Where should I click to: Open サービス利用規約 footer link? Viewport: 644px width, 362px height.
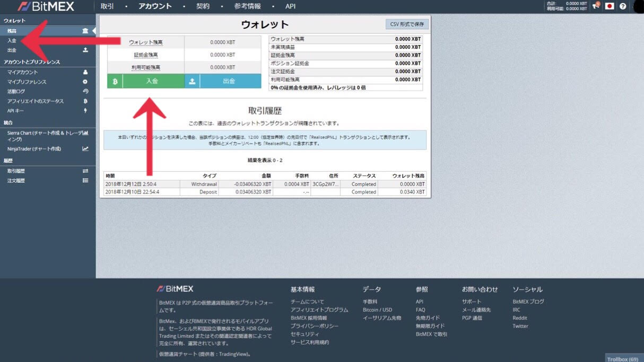pyautogui.click(x=310, y=342)
